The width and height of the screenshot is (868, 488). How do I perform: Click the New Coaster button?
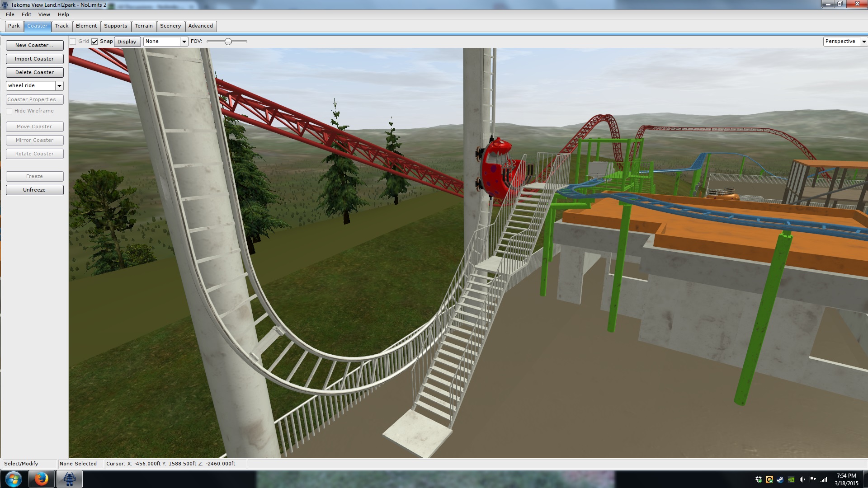coord(34,45)
